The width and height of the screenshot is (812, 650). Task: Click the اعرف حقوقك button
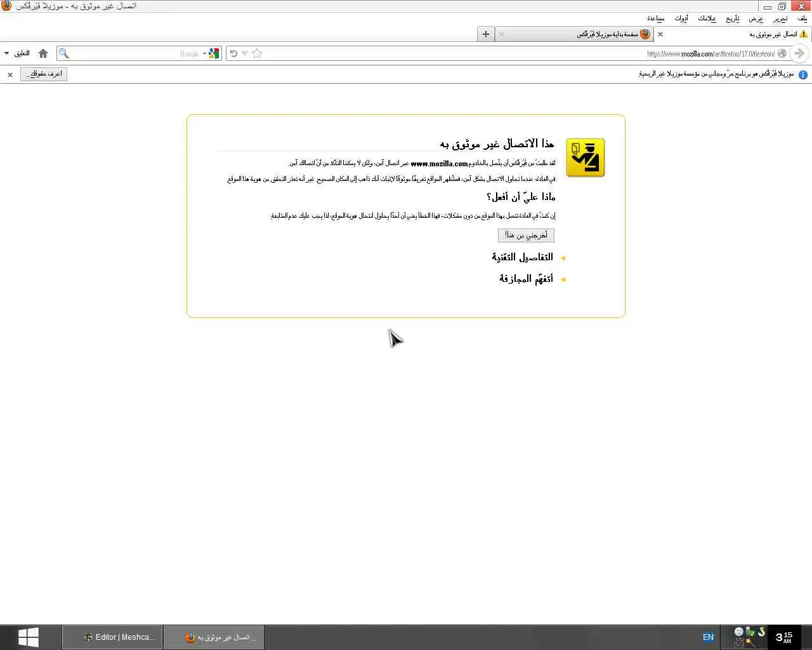(44, 74)
